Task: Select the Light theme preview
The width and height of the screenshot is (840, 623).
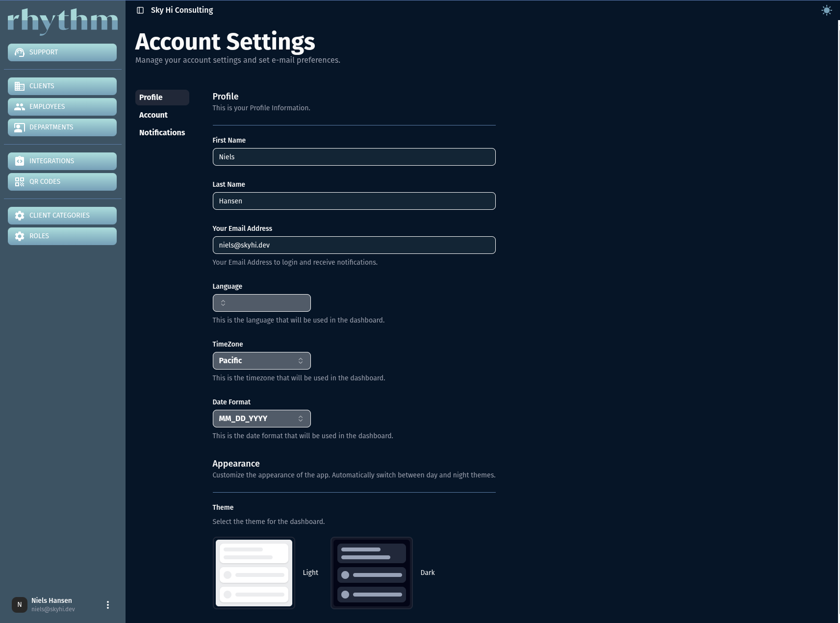Action: click(254, 573)
